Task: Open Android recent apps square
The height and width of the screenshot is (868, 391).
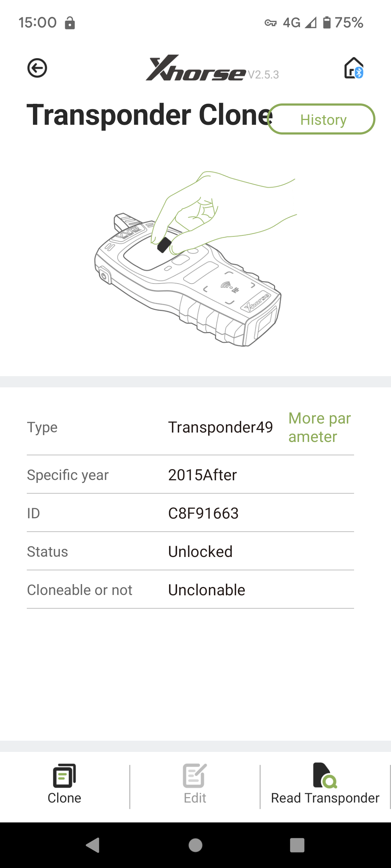Action: [297, 845]
